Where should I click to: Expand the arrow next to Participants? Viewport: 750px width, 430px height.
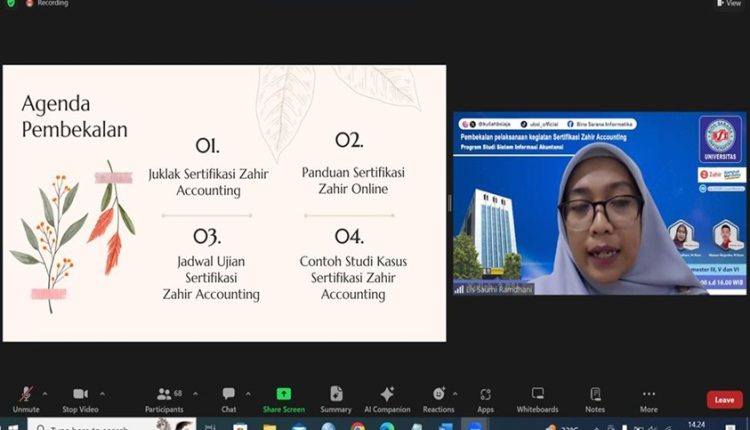pos(195,394)
